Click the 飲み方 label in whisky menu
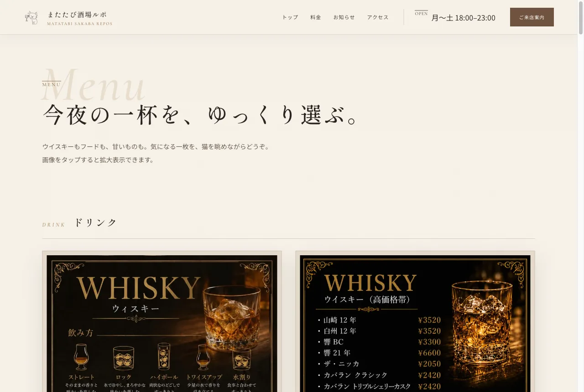This screenshot has width=584, height=392. (x=81, y=333)
